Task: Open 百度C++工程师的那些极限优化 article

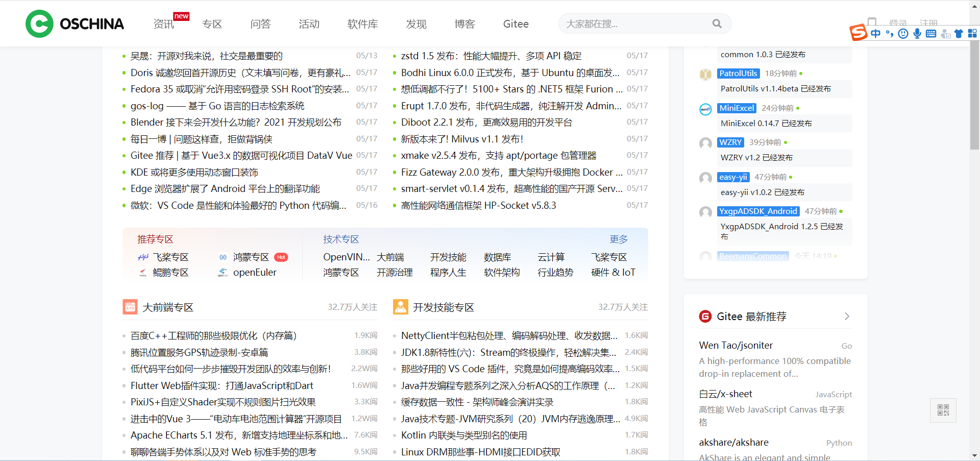Action: pos(213,336)
